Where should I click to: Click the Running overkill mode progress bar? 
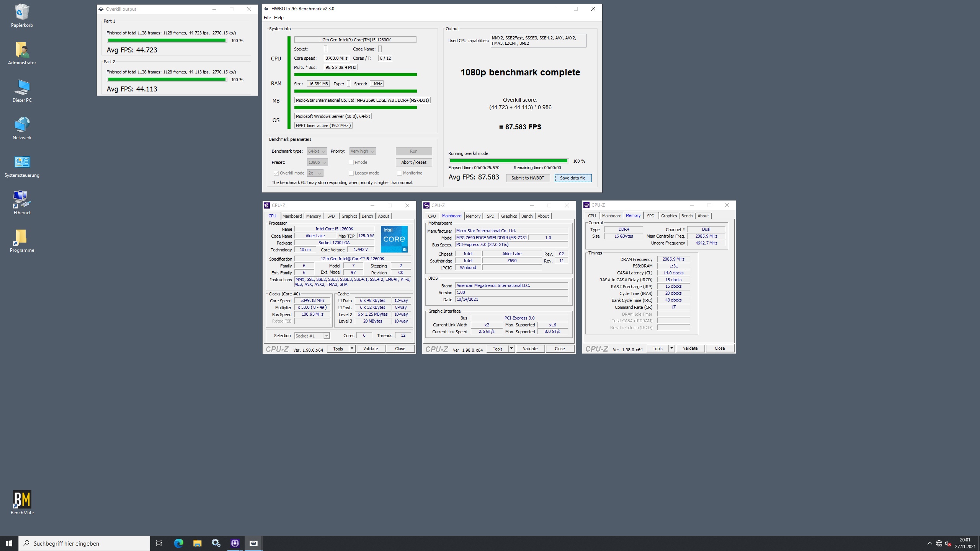click(509, 161)
